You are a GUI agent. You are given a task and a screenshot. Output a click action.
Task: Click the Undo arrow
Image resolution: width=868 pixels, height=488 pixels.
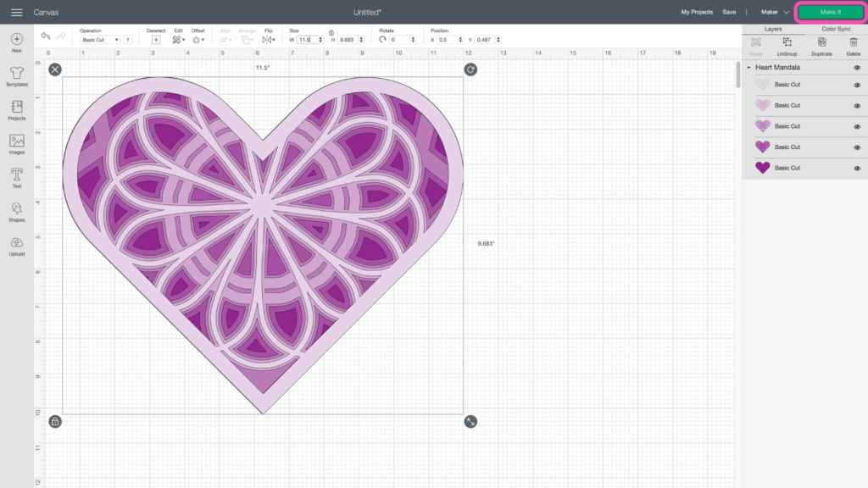[x=46, y=36]
